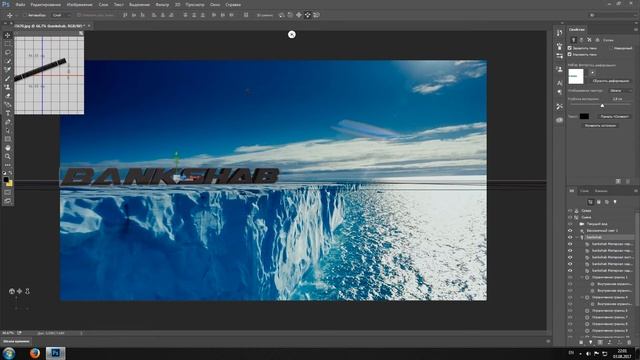This screenshot has width=640, height=360.
Task: Choose the Slide 3D Object mode icon
Action: [307, 15]
